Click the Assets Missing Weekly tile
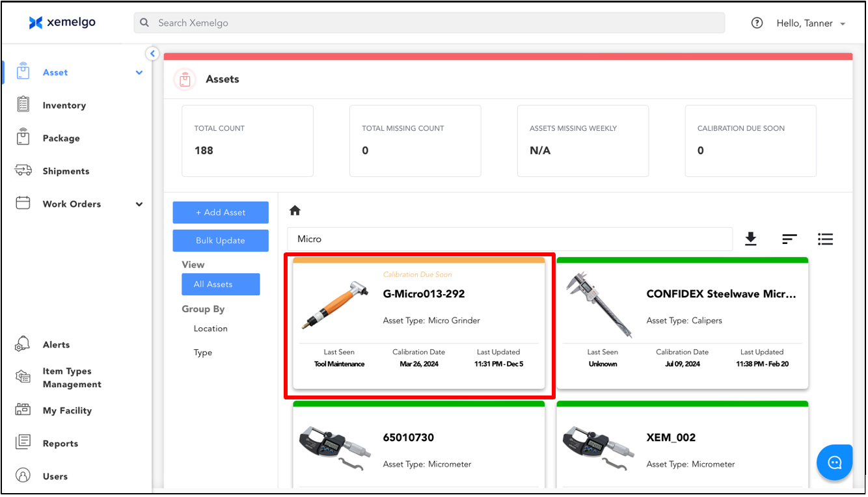Viewport: 868px width, 497px height. [583, 141]
